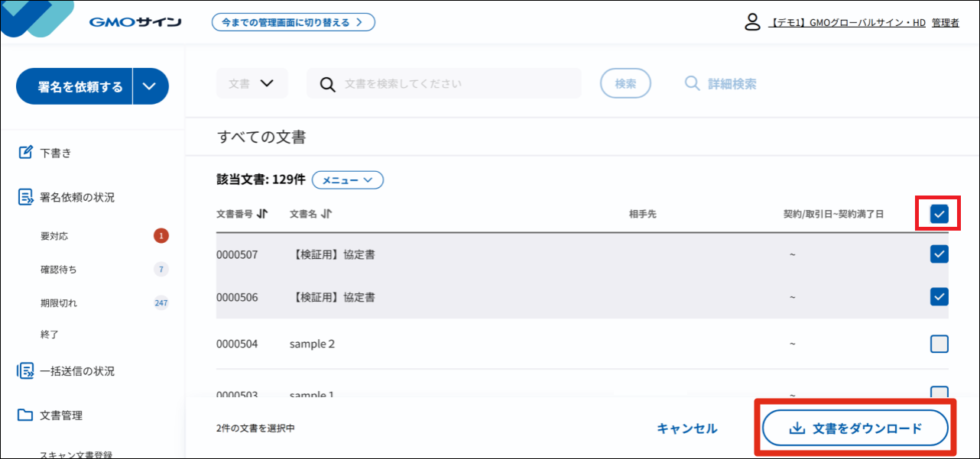Open the 文書 search type dropdown
The height and width of the screenshot is (459, 980).
252,83
